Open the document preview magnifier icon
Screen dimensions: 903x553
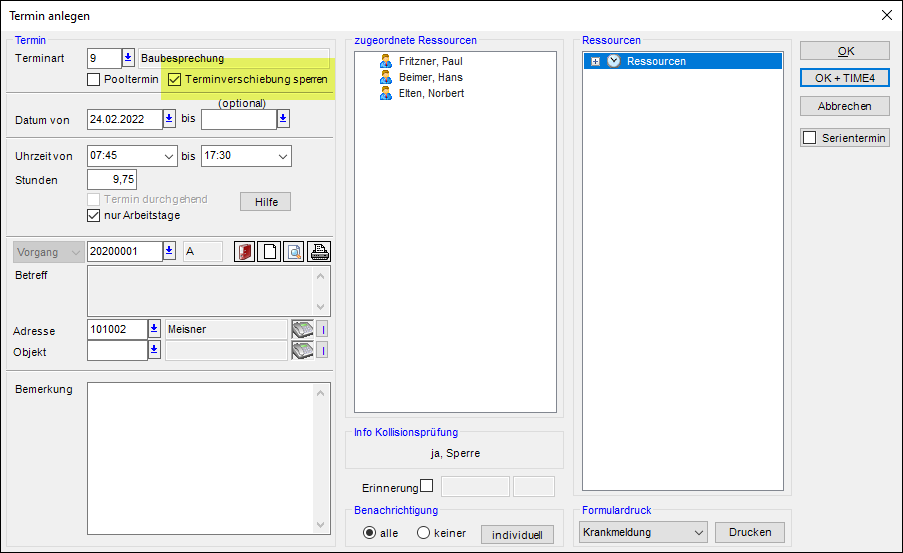[294, 252]
